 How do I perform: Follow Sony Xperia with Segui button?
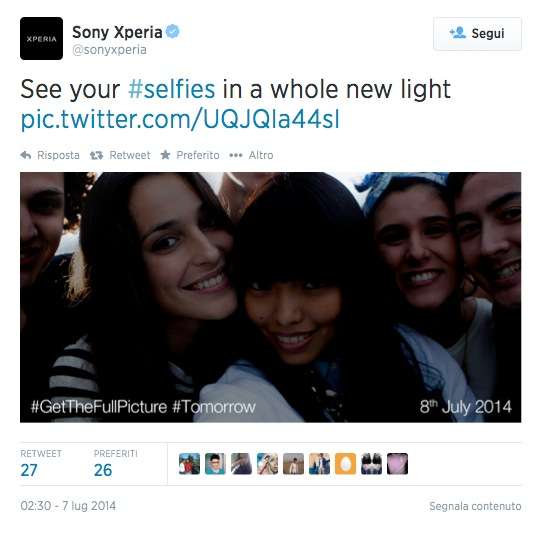pyautogui.click(x=477, y=34)
